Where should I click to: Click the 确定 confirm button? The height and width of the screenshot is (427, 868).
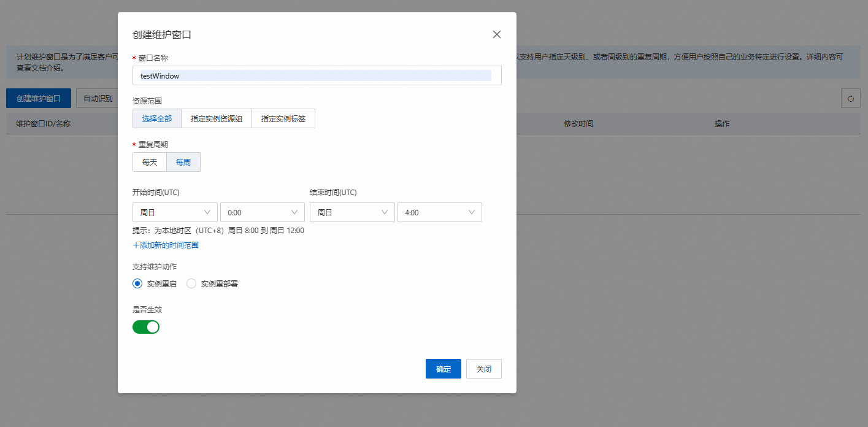pyautogui.click(x=444, y=369)
